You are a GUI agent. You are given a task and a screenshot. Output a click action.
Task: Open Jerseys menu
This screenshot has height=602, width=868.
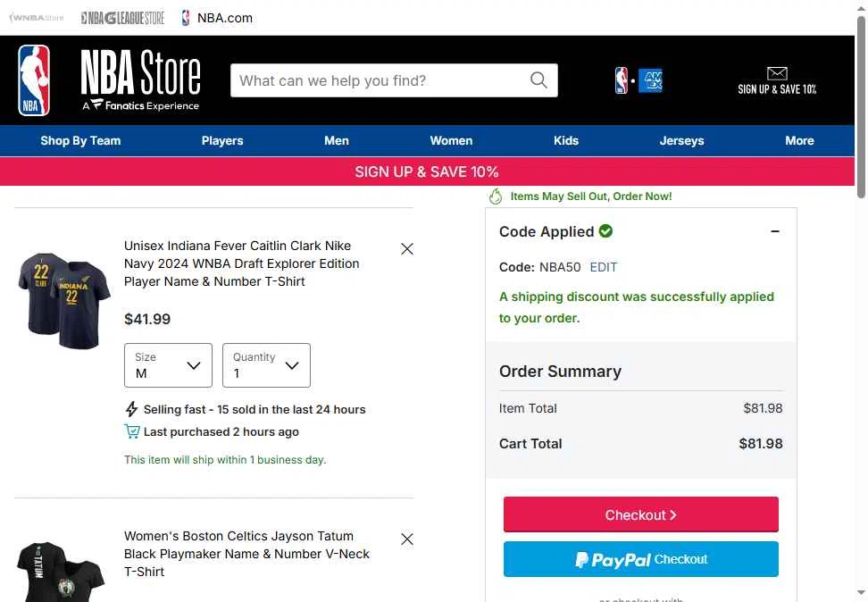pos(681,140)
